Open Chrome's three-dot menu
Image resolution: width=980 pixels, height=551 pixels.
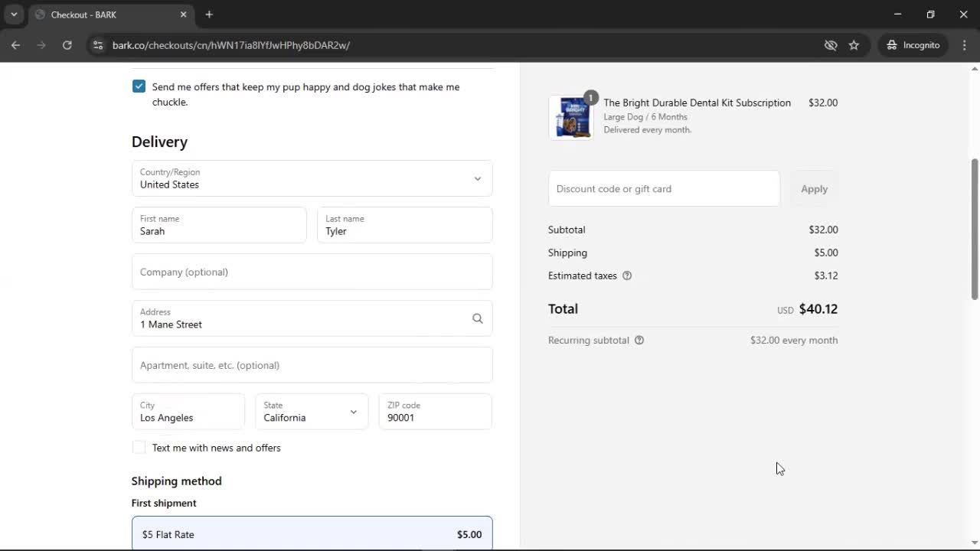coord(965,45)
